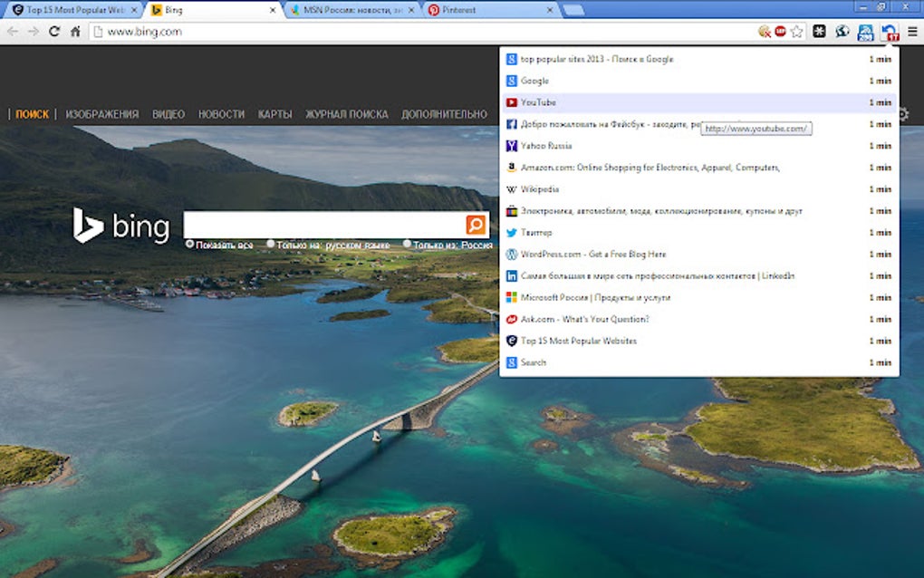Image resolution: width=924 pixels, height=578 pixels.
Task: Select 'Только из: Россия' option
Action: click(x=408, y=243)
